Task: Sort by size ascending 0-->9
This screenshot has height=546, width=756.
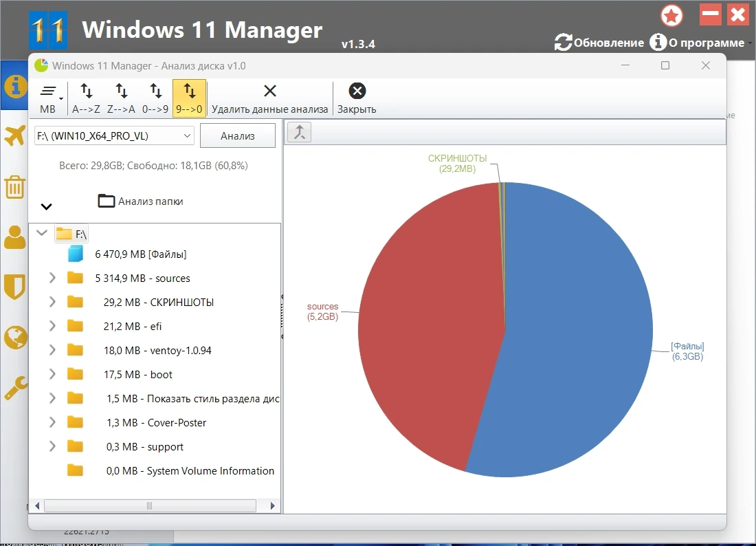Action: (155, 98)
